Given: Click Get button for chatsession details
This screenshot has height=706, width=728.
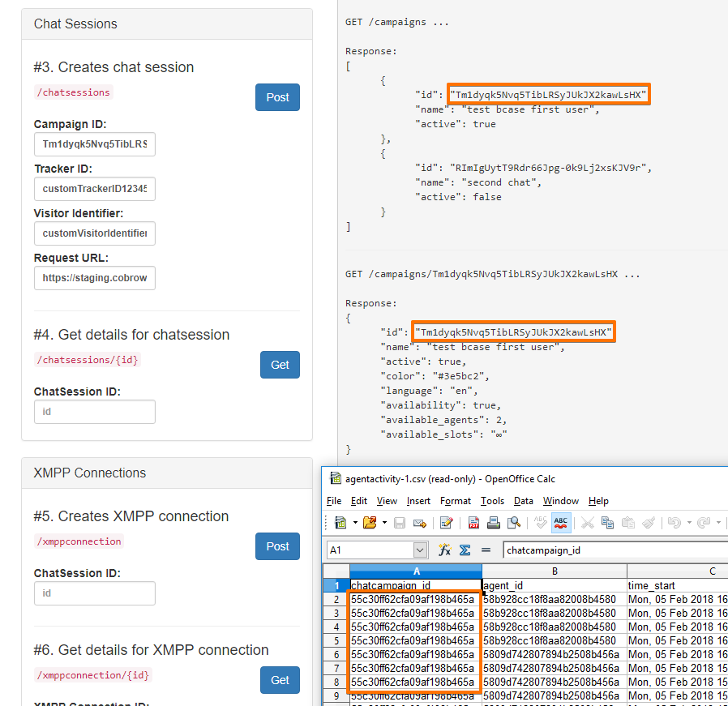Looking at the screenshot, I should tap(280, 365).
